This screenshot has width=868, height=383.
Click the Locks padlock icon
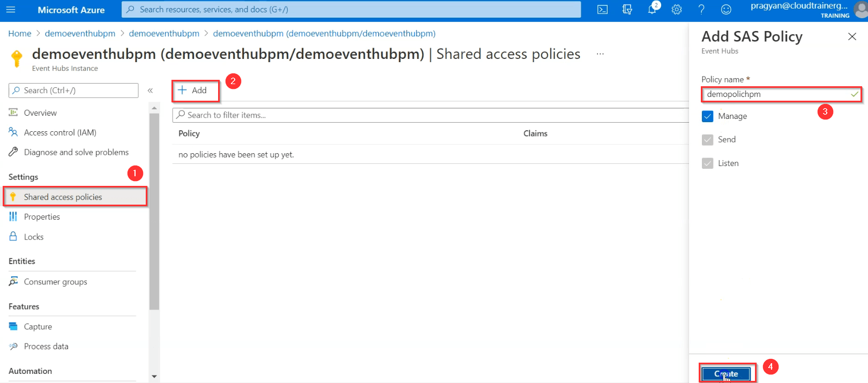pyautogui.click(x=13, y=236)
